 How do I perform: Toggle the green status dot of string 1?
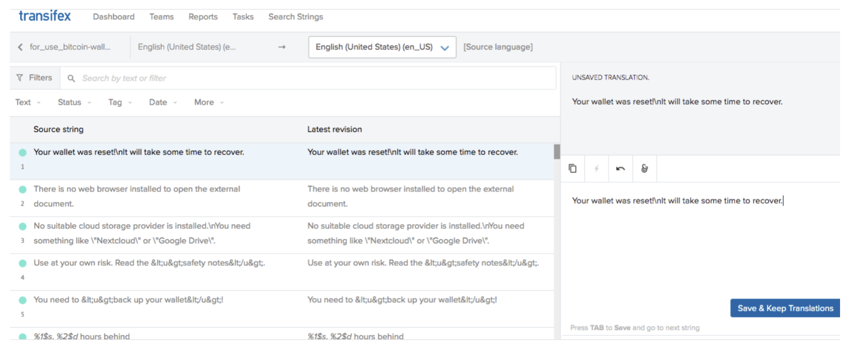click(23, 153)
